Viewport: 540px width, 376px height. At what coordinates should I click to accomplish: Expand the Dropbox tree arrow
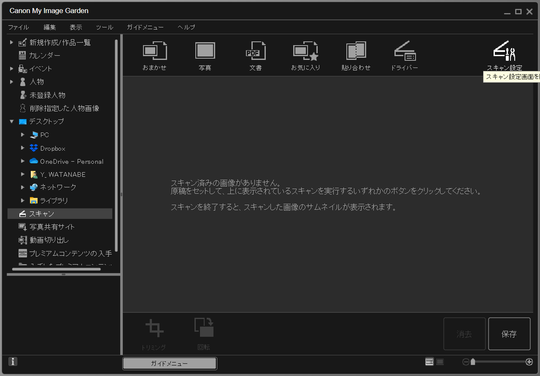(x=22, y=148)
